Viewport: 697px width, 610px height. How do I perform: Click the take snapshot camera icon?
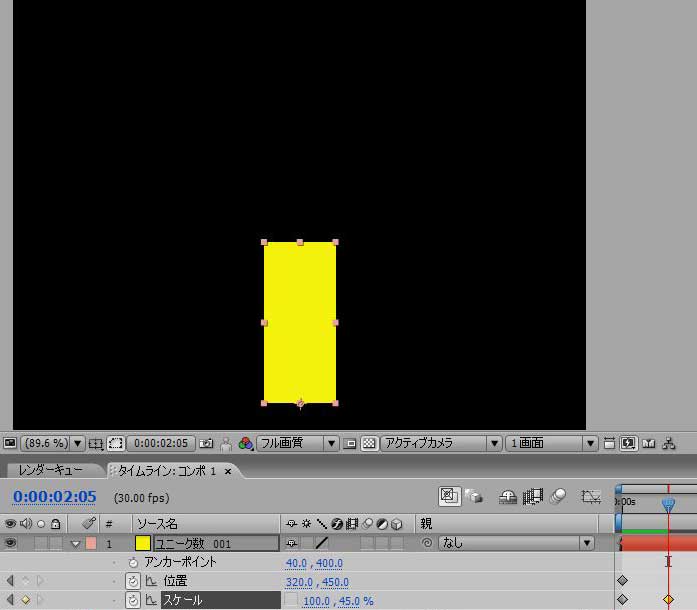(x=206, y=443)
